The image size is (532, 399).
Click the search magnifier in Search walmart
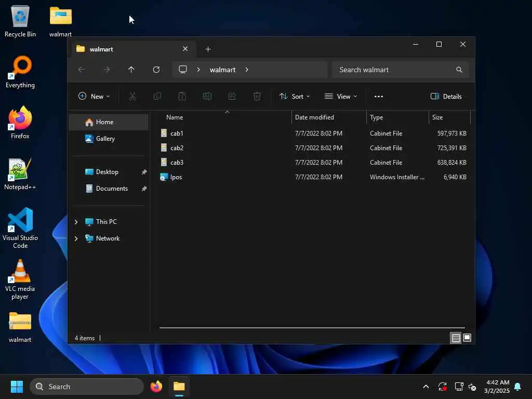[x=459, y=70]
